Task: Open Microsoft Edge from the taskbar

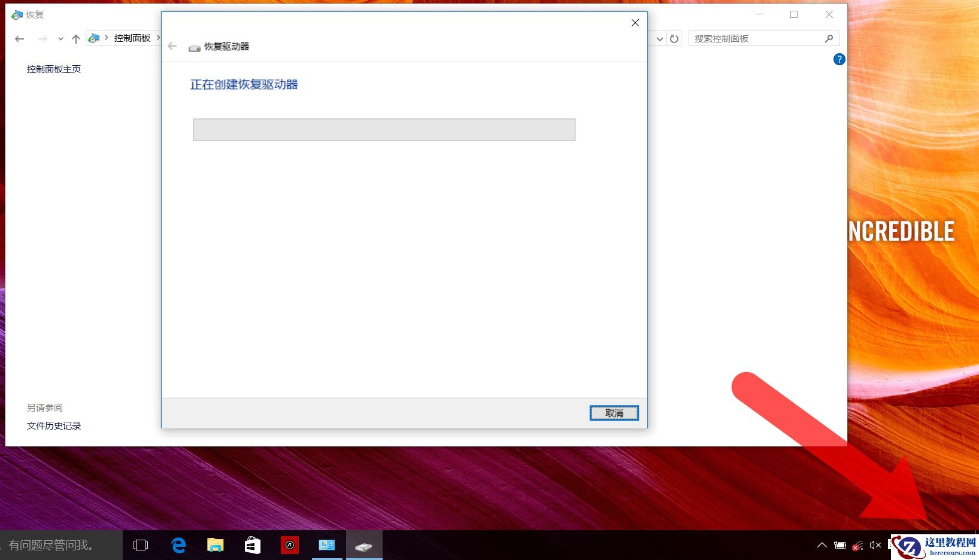Action: pos(178,545)
